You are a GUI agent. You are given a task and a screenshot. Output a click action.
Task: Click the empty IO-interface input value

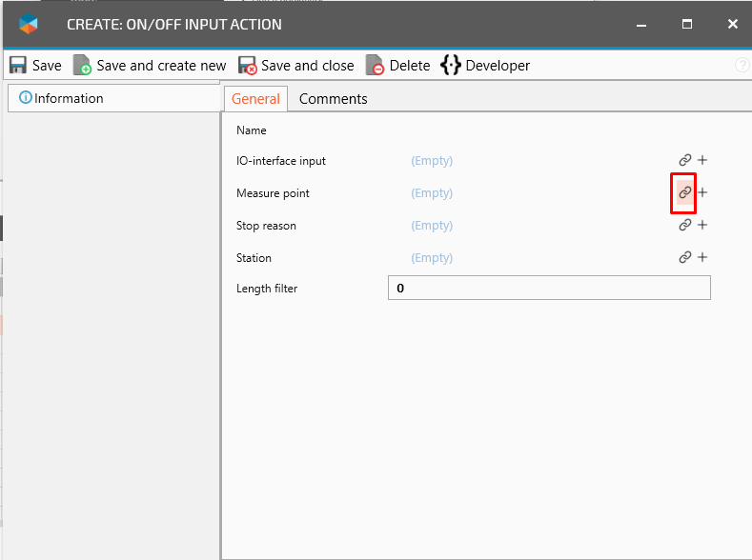click(432, 161)
